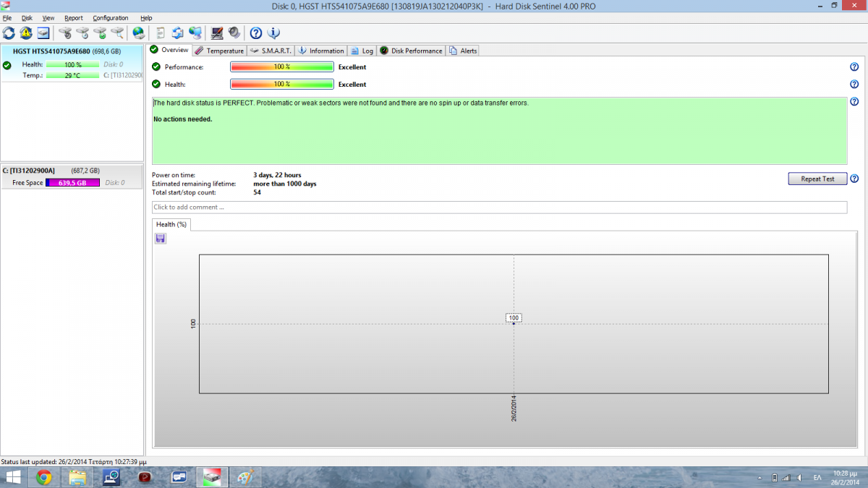
Task: Click the blue arrows send report icon
Action: 178,33
